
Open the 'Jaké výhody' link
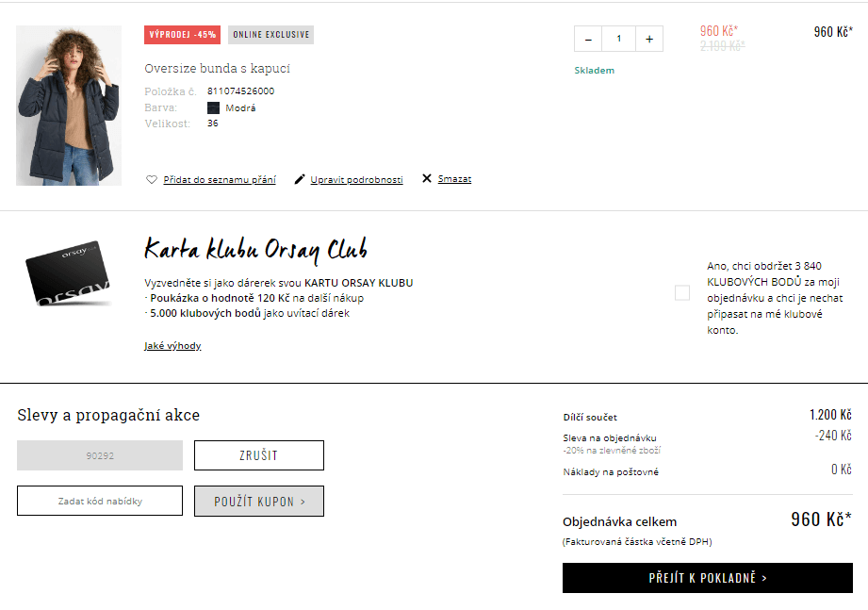[172, 345]
